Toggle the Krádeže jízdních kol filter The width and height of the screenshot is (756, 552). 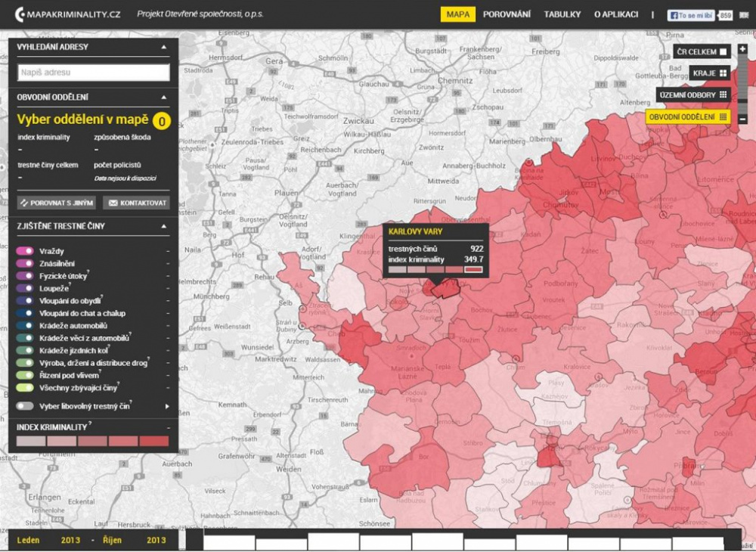(x=25, y=351)
